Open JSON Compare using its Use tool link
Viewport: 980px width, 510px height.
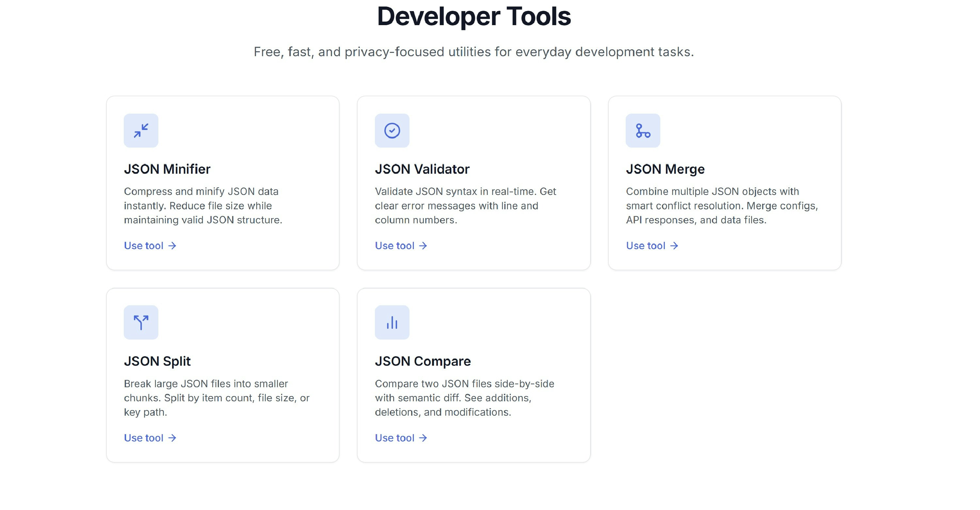tap(395, 438)
